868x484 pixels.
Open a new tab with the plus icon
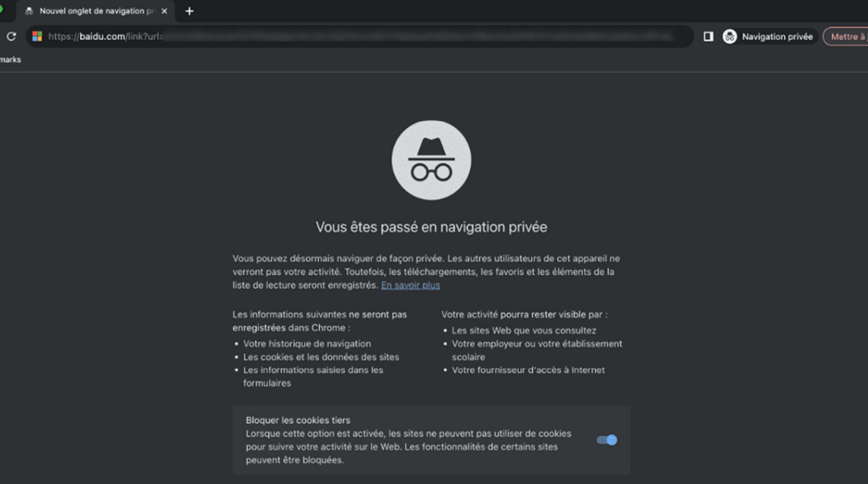tap(189, 11)
